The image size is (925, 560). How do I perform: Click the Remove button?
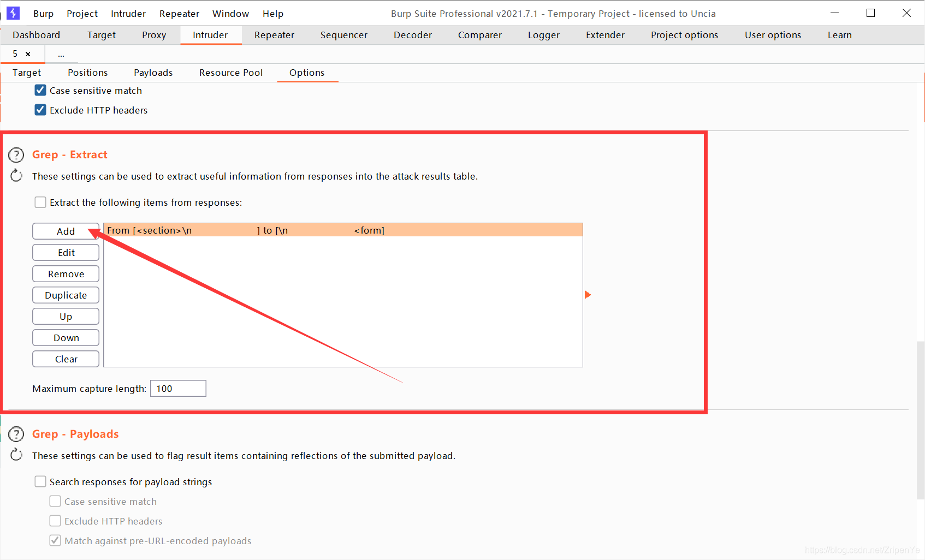pos(66,274)
